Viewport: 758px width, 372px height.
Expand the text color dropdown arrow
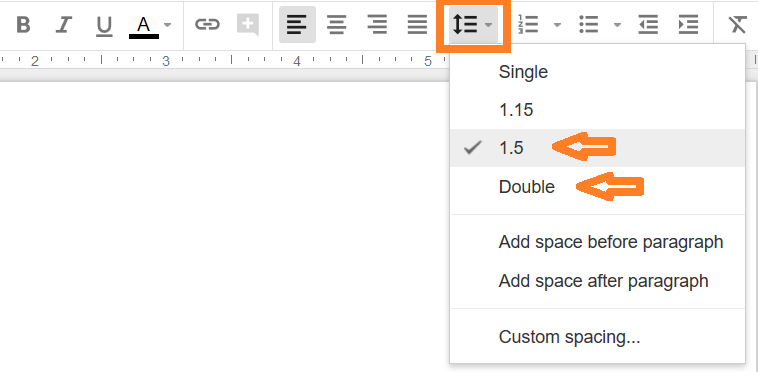167,25
